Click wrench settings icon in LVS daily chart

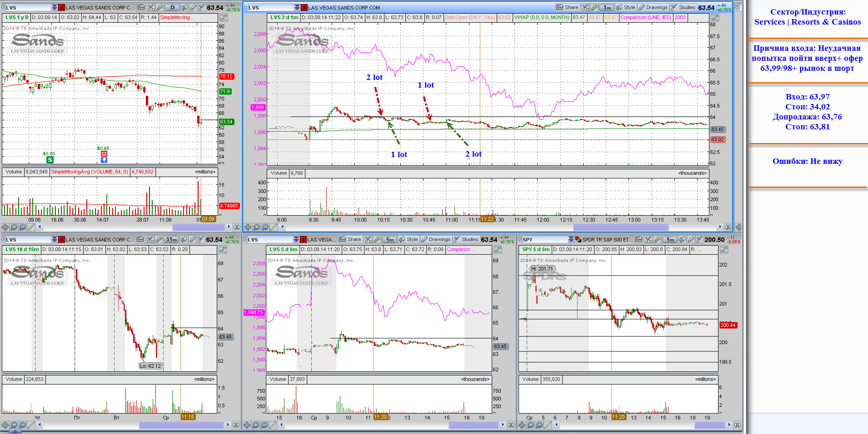pos(160,8)
